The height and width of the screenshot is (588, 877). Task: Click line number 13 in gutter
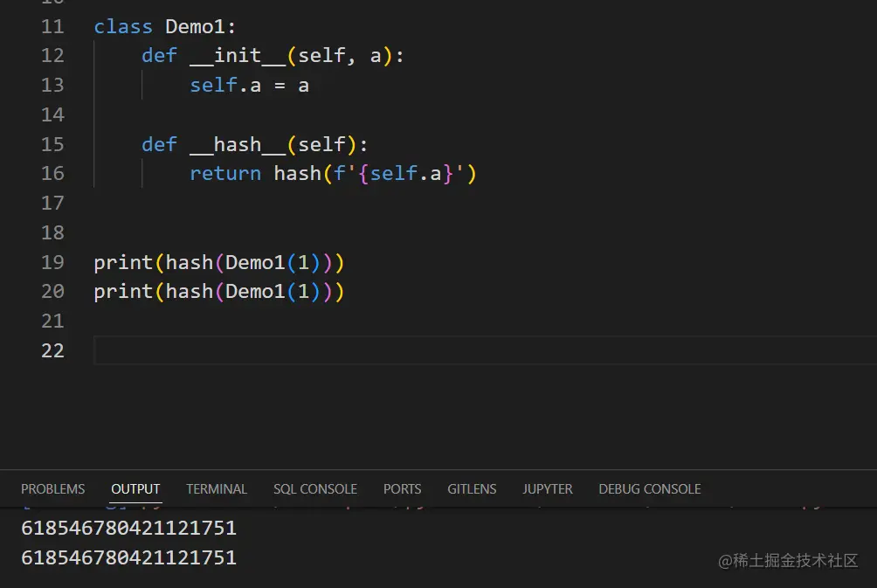tap(52, 85)
